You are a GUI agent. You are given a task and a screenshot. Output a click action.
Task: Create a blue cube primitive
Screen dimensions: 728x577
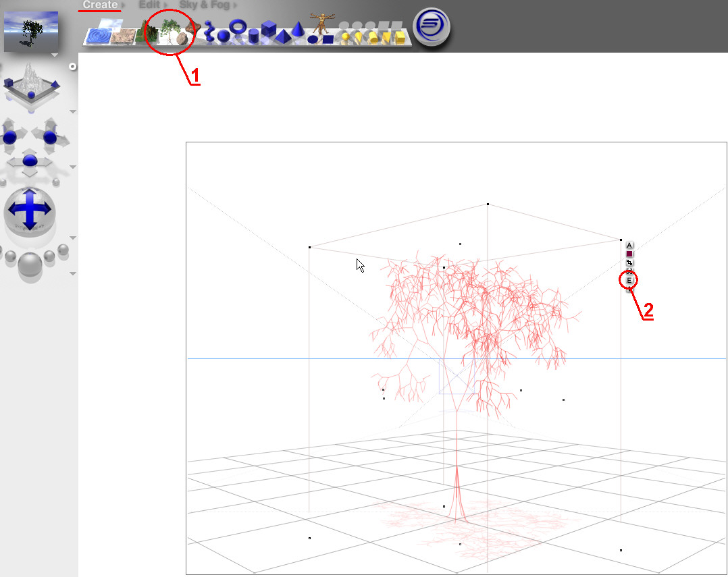[x=269, y=28]
